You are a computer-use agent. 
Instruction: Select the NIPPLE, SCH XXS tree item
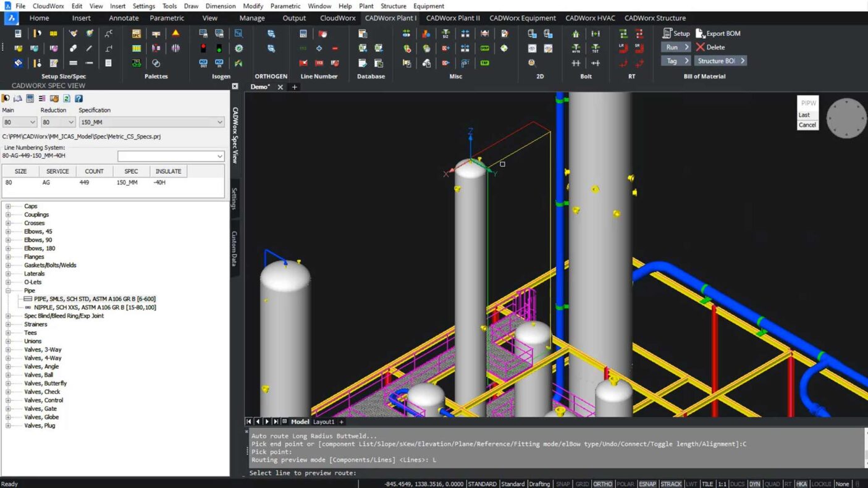click(95, 307)
